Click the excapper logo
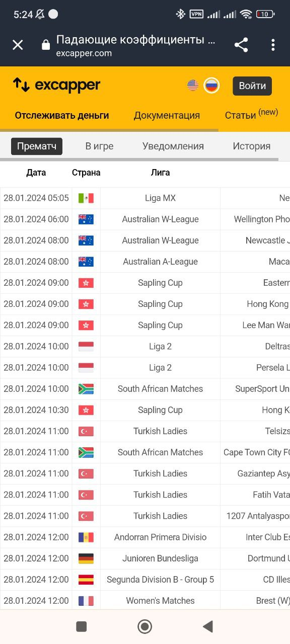The height and width of the screenshot is (644, 290). [56, 85]
